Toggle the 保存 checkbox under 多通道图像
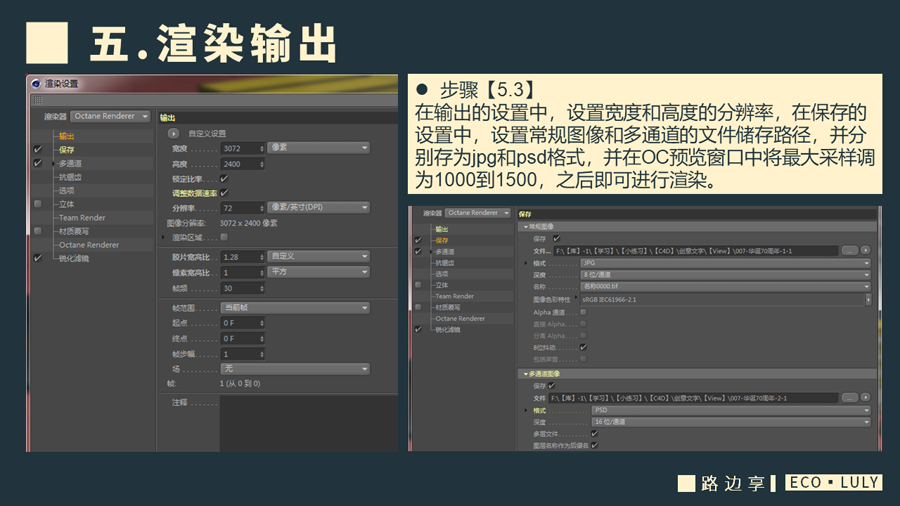Image resolution: width=900 pixels, height=506 pixels. [552, 386]
